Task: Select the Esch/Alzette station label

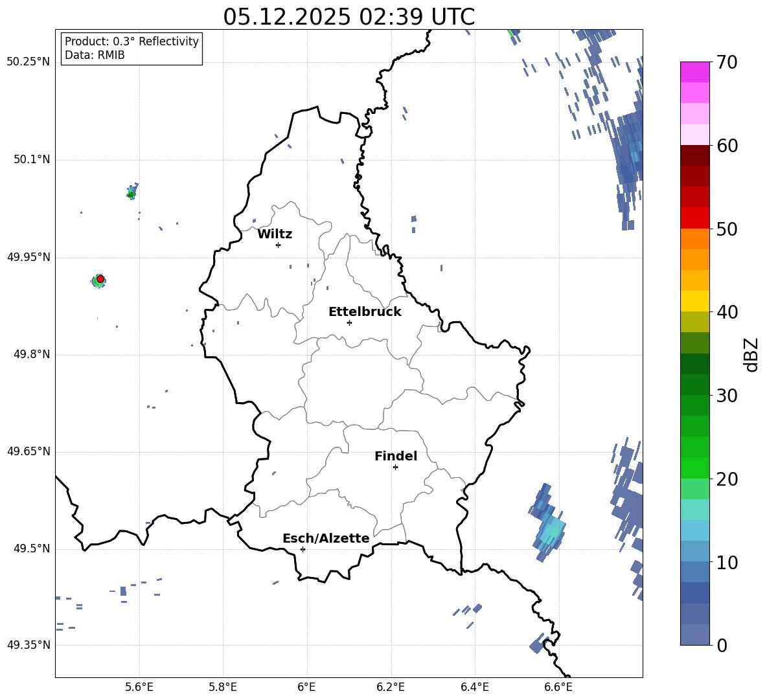Action: pos(326,538)
